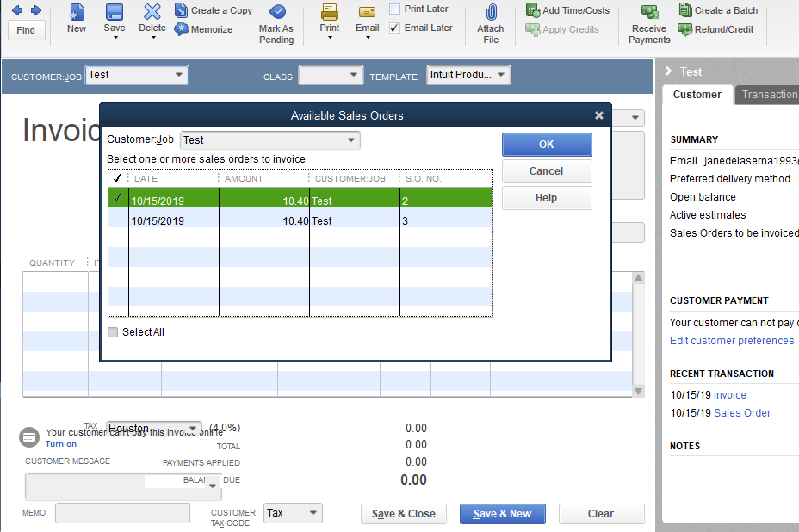Check the Select All checkbox
The image size is (799, 532).
point(113,332)
